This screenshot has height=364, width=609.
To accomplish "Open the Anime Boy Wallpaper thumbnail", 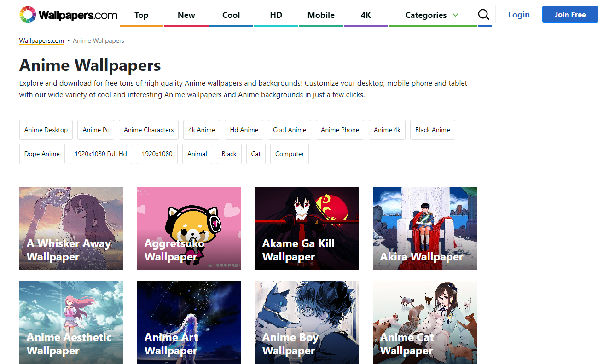I will [307, 322].
